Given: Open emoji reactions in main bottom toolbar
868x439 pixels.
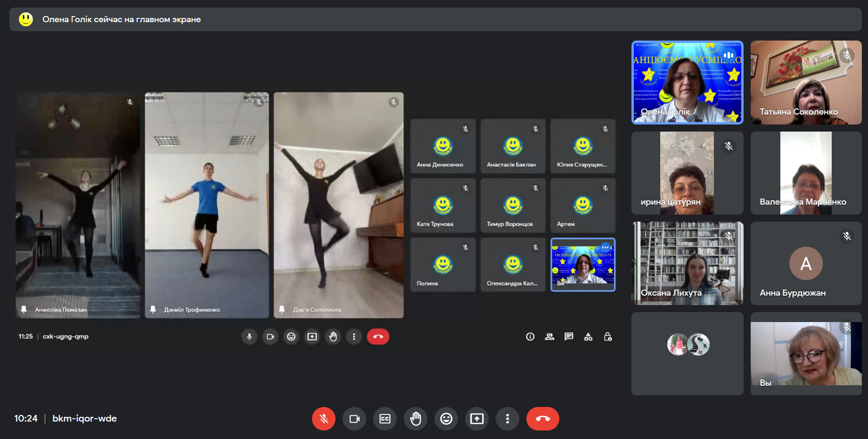Looking at the screenshot, I should [x=446, y=419].
